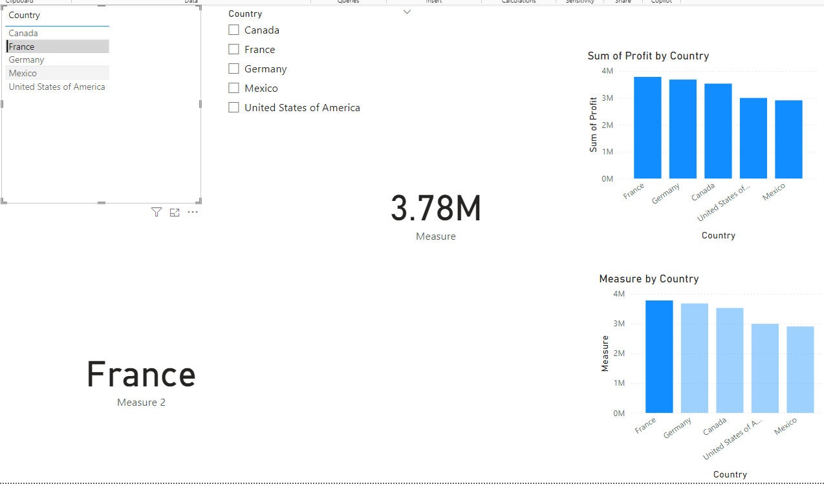Image resolution: width=824 pixels, height=504 pixels.
Task: Click Mexico bar in Measure by Country chart
Action: 800,370
